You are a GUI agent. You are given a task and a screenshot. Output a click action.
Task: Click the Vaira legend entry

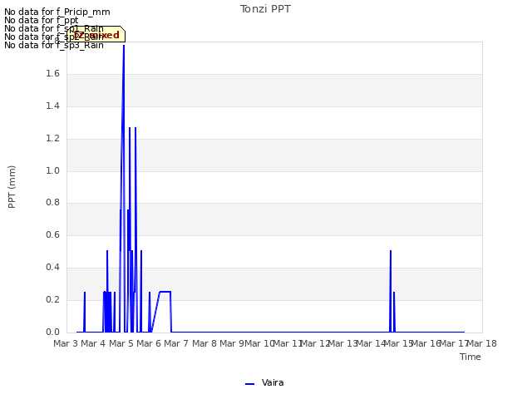pos(264,382)
